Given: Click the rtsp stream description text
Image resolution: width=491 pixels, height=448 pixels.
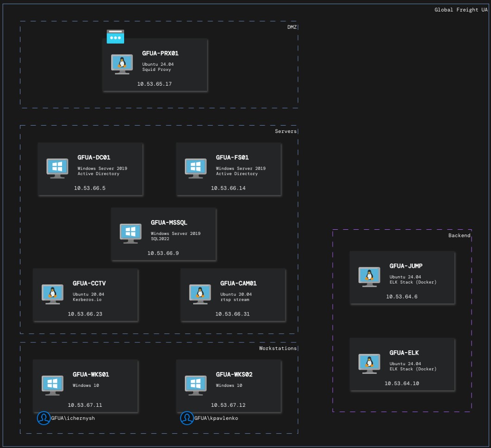Looking at the screenshot, I should (235, 299).
